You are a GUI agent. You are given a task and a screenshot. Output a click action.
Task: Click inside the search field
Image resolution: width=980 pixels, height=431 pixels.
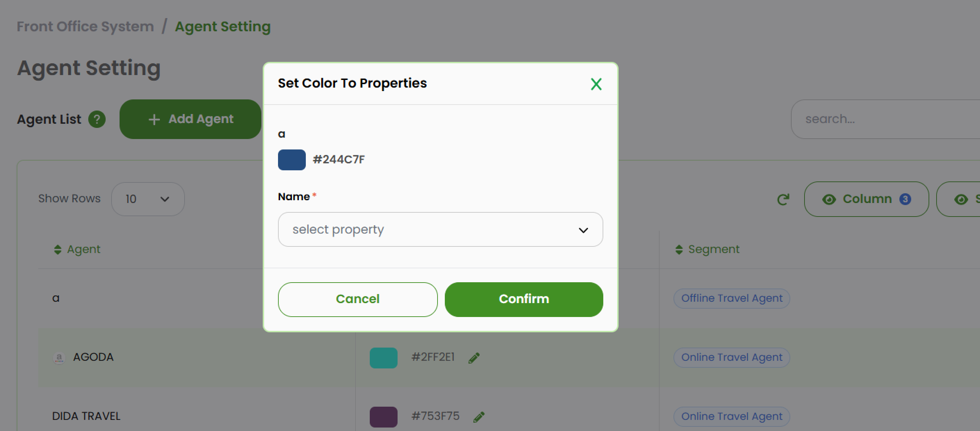[875, 119]
